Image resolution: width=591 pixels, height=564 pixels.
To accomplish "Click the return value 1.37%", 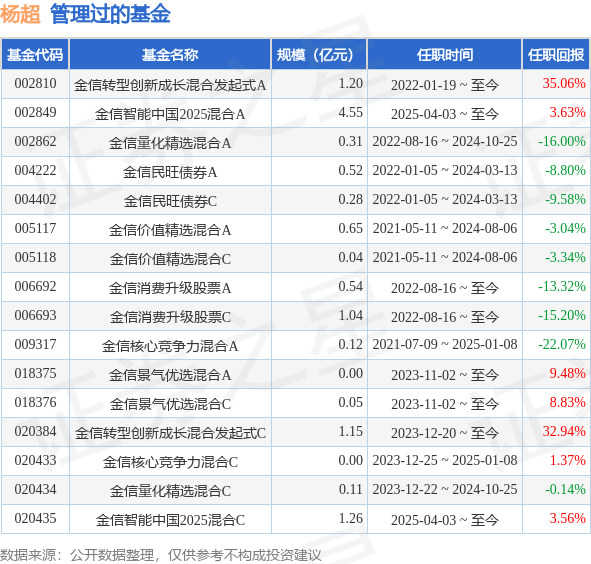I will tap(567, 461).
